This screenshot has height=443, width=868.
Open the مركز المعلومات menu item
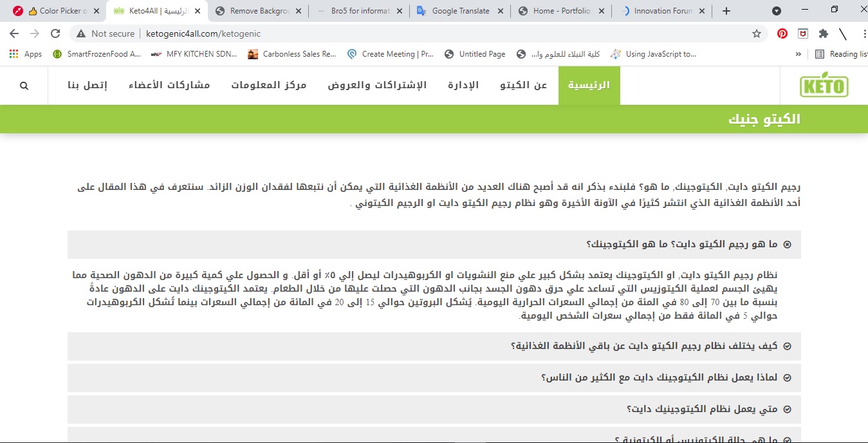point(269,85)
